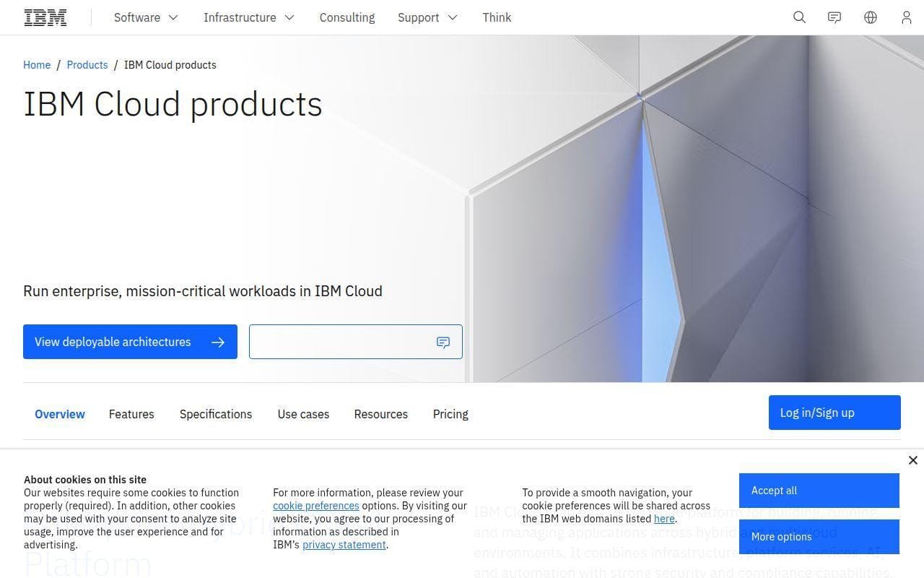Click View deployable architectures button
The height and width of the screenshot is (578, 924).
[x=130, y=342]
